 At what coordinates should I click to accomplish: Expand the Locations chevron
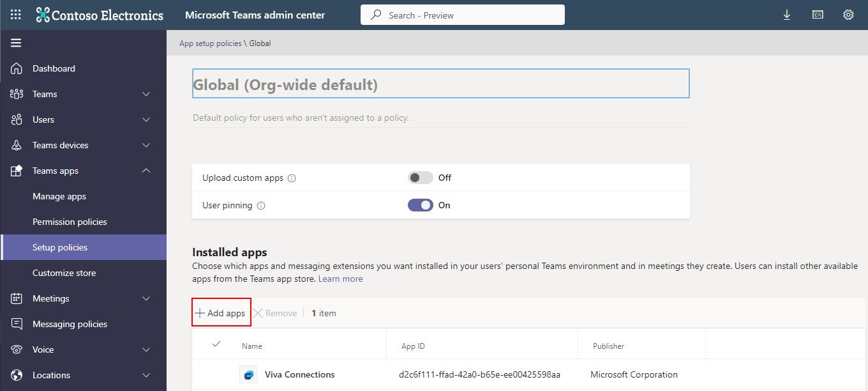point(146,375)
